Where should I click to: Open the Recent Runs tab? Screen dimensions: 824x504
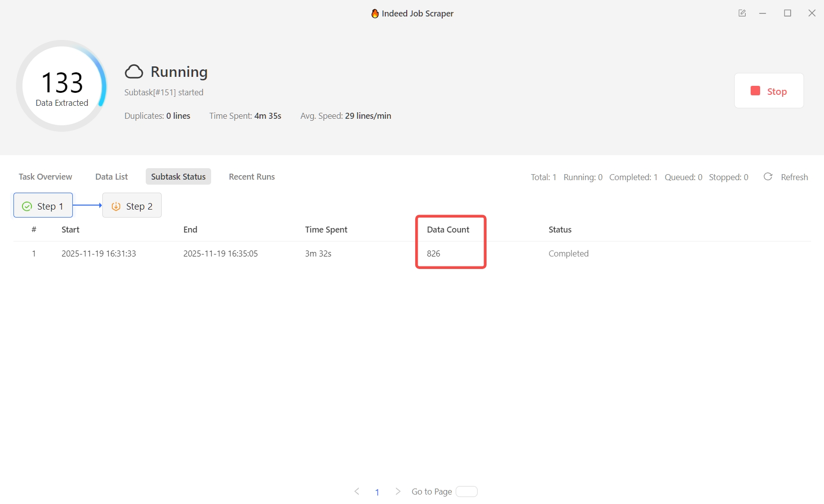click(x=252, y=177)
